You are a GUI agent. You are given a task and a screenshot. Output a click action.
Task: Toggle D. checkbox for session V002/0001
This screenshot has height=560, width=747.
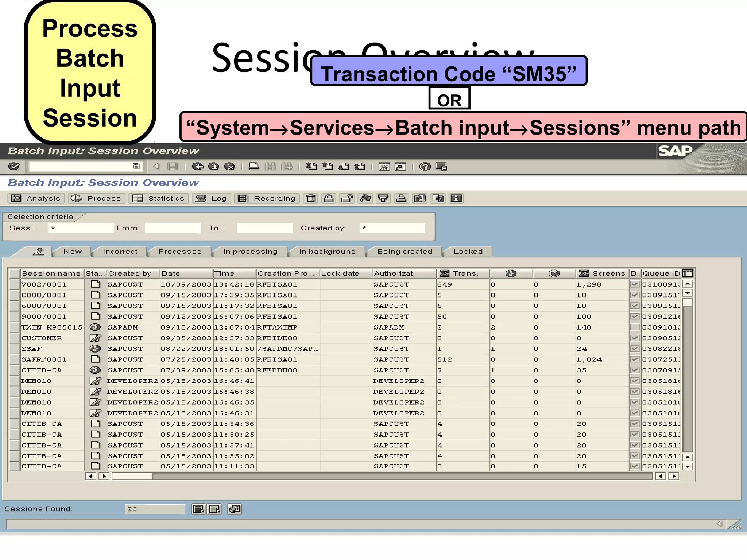coord(635,284)
